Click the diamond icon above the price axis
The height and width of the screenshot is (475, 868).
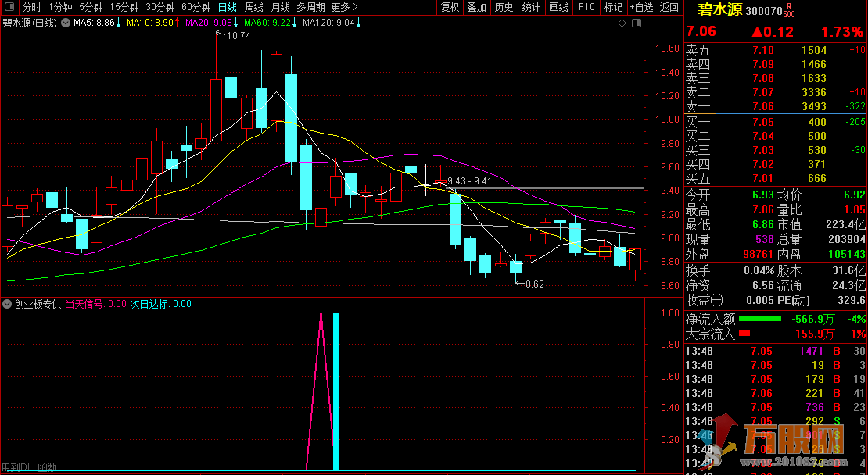click(622, 23)
